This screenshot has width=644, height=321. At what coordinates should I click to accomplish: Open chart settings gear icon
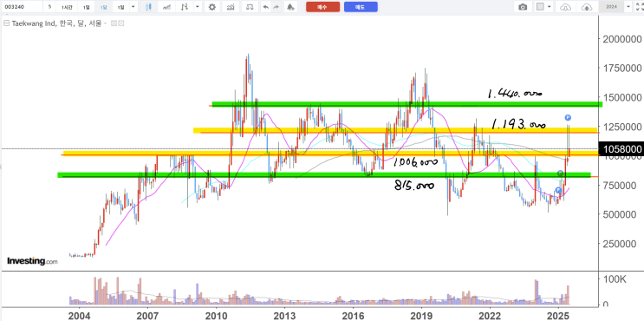[x=212, y=7]
